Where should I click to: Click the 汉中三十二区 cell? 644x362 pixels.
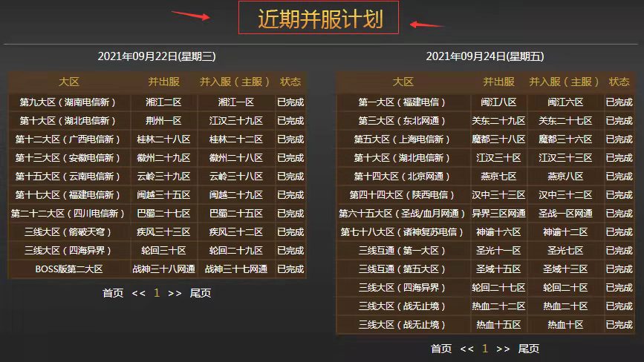[x=565, y=195]
